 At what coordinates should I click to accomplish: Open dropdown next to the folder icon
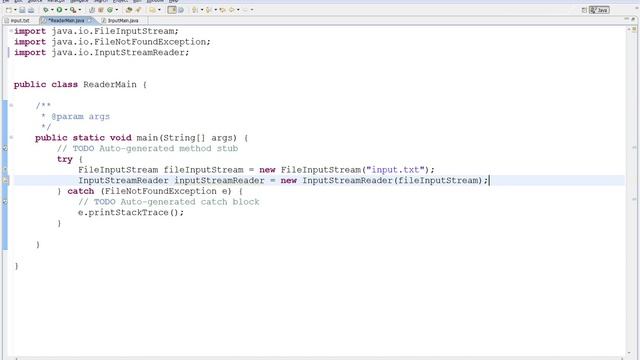[x=159, y=10]
